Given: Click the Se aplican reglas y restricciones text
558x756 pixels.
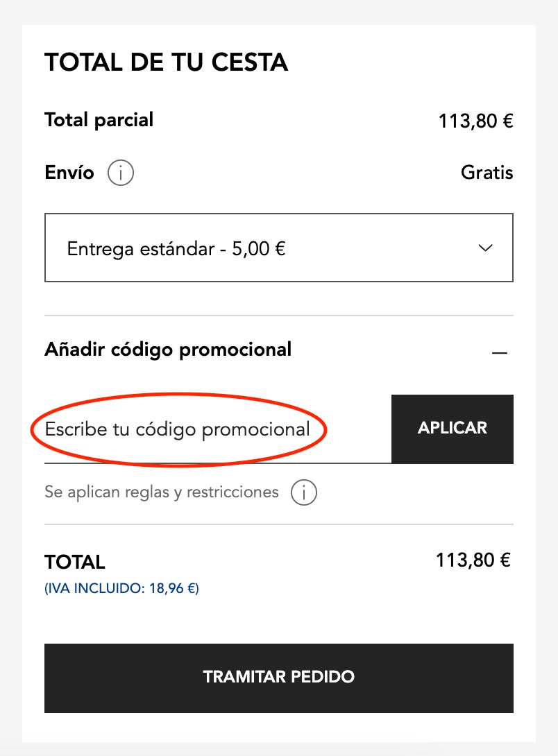Looking at the screenshot, I should click(x=162, y=492).
